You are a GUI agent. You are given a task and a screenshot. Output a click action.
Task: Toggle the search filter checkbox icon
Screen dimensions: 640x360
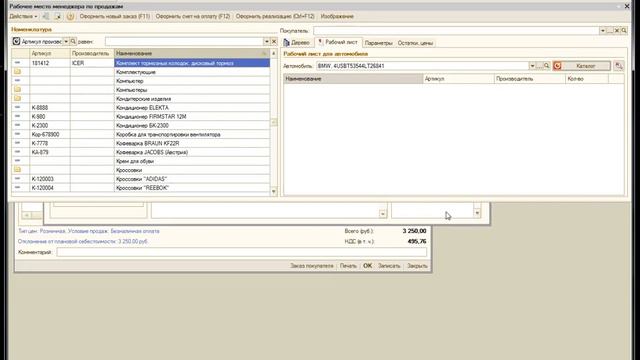pyautogui.click(x=16, y=41)
